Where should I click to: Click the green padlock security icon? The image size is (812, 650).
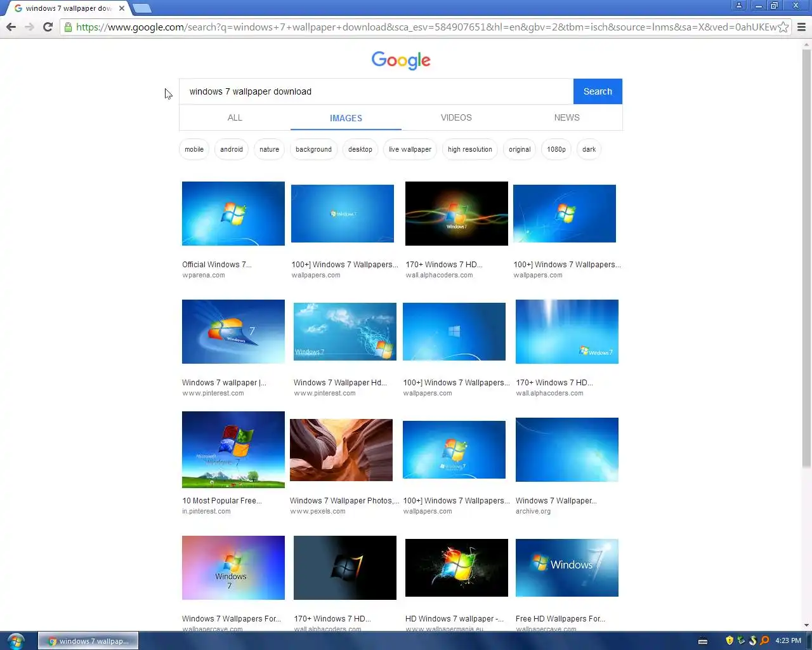click(x=68, y=27)
